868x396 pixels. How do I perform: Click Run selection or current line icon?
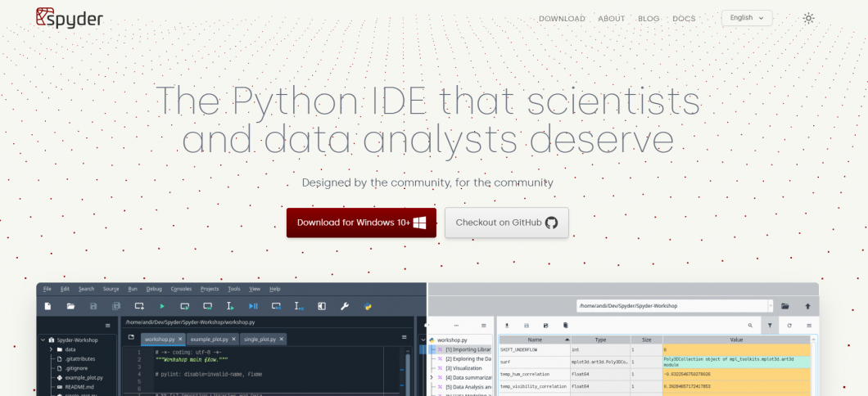pos(230,306)
